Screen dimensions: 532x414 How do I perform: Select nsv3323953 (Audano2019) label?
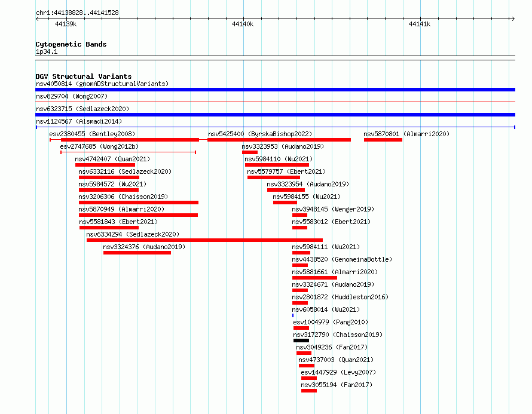pos(283,146)
